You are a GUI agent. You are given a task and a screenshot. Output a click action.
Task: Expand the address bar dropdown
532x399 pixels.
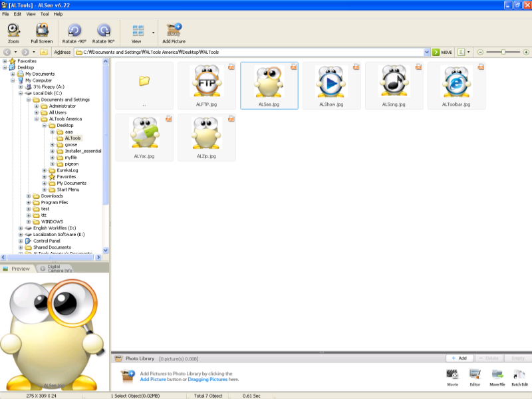pos(426,52)
